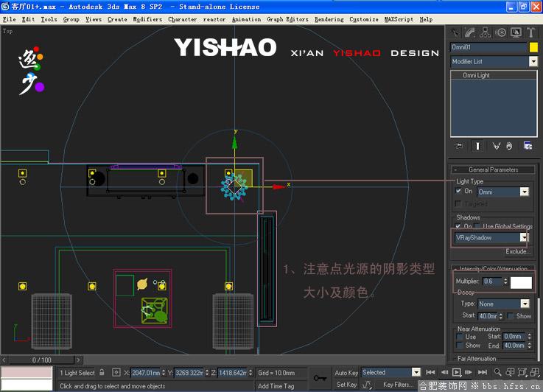This screenshot has width=543, height=392.
Task: Open the Display command panel tab
Action: pos(516,32)
